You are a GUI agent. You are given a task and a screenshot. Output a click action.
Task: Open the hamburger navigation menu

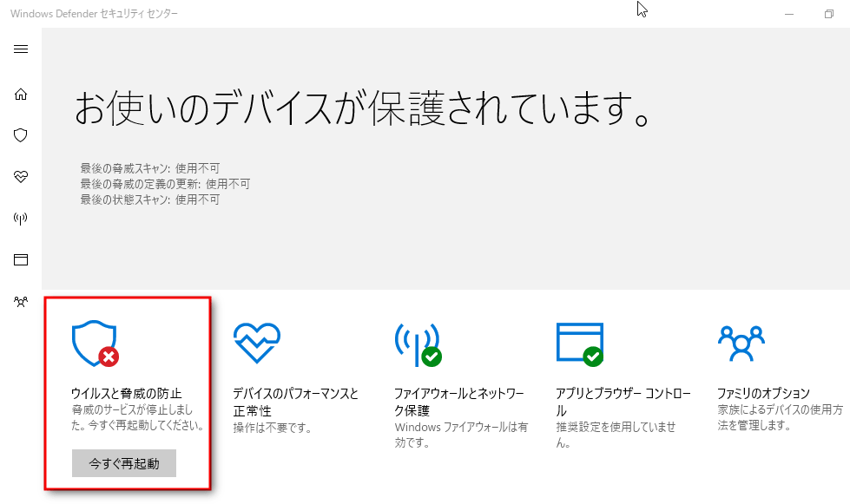pyautogui.click(x=21, y=49)
